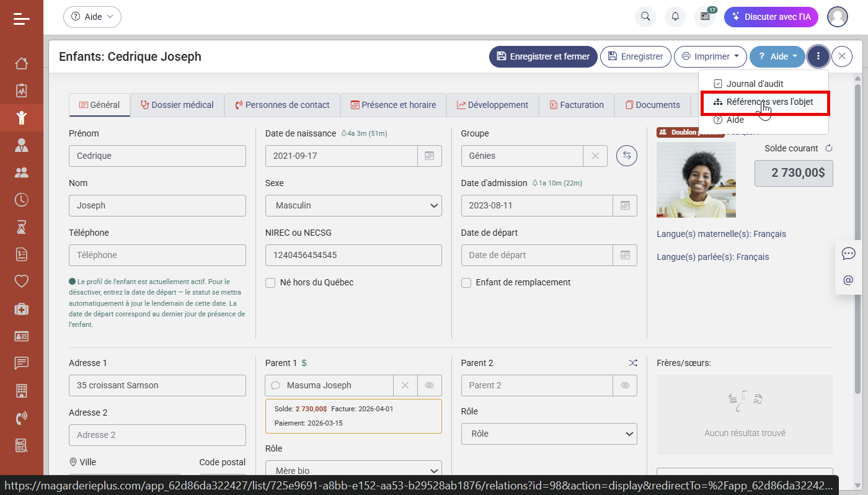Click Enregistrer et fermer button
The width and height of the screenshot is (868, 495).
click(x=543, y=56)
